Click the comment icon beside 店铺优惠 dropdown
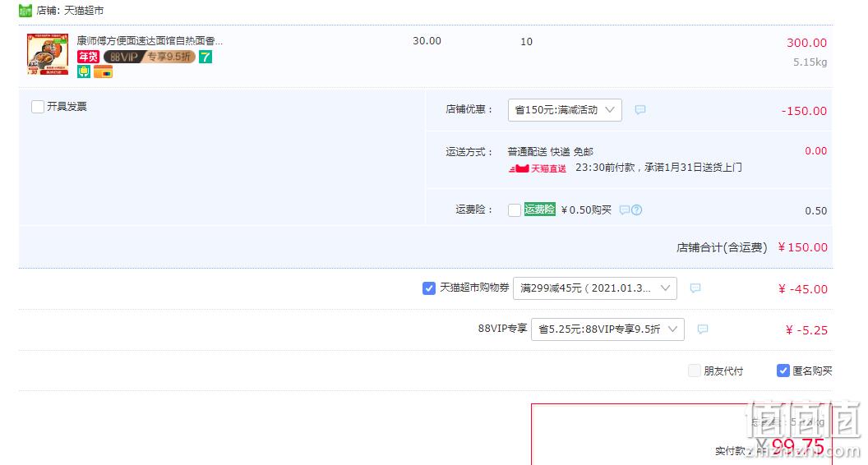The height and width of the screenshot is (465, 868). coord(640,109)
